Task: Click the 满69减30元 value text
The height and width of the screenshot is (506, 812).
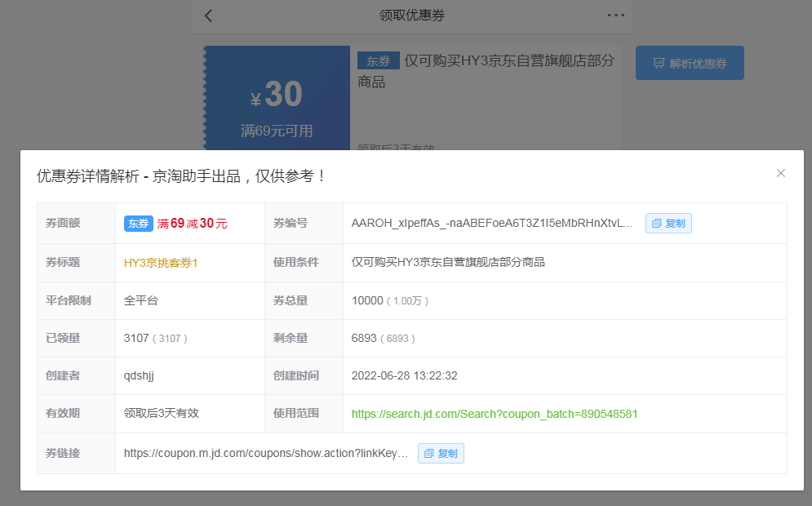Action: [x=192, y=224]
